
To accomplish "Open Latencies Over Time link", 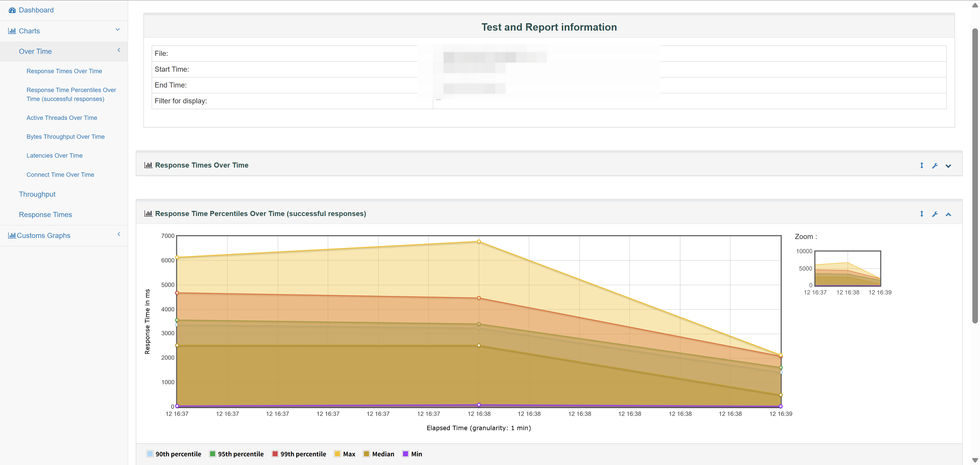I will [54, 156].
